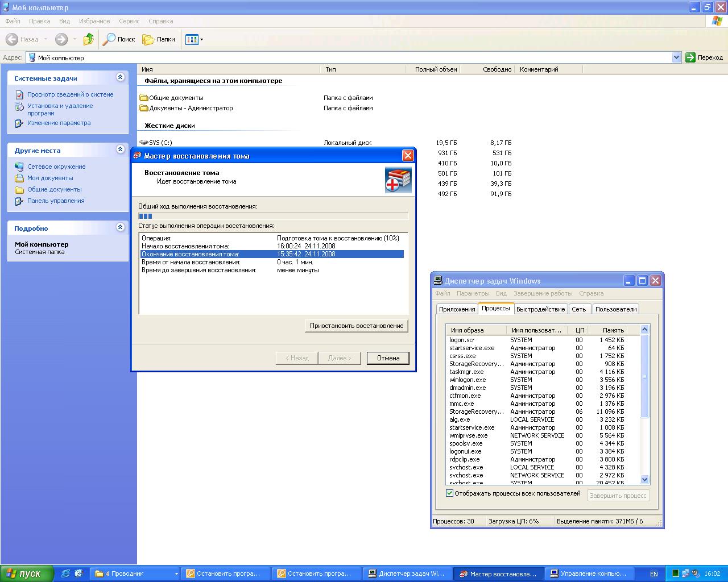Click the Мои документы folder icon
The image size is (728, 582).
pos(19,178)
